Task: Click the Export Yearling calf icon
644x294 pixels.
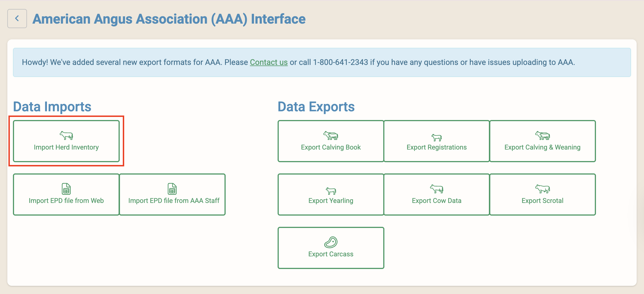Action: pos(331,191)
